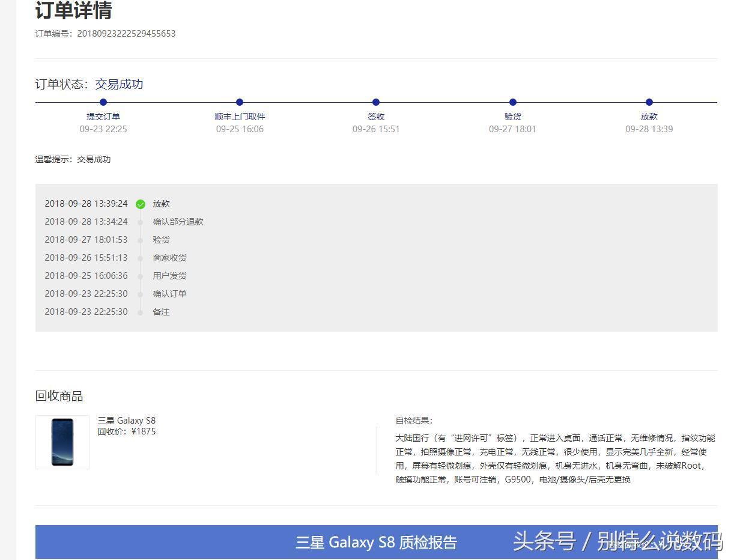This screenshot has width=737, height=560.
Task: Click the 自检结果 inspection label
Action: pos(413,421)
